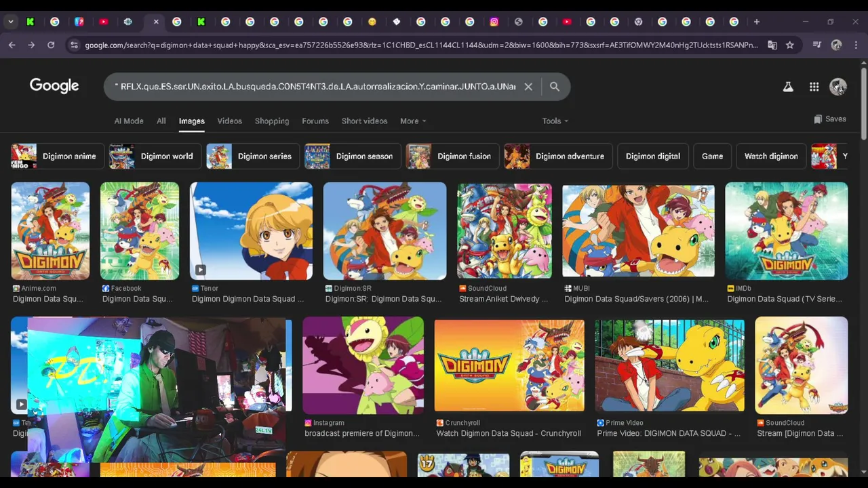Open the site information icon in address bar
The image size is (868, 488).
pos(74,45)
